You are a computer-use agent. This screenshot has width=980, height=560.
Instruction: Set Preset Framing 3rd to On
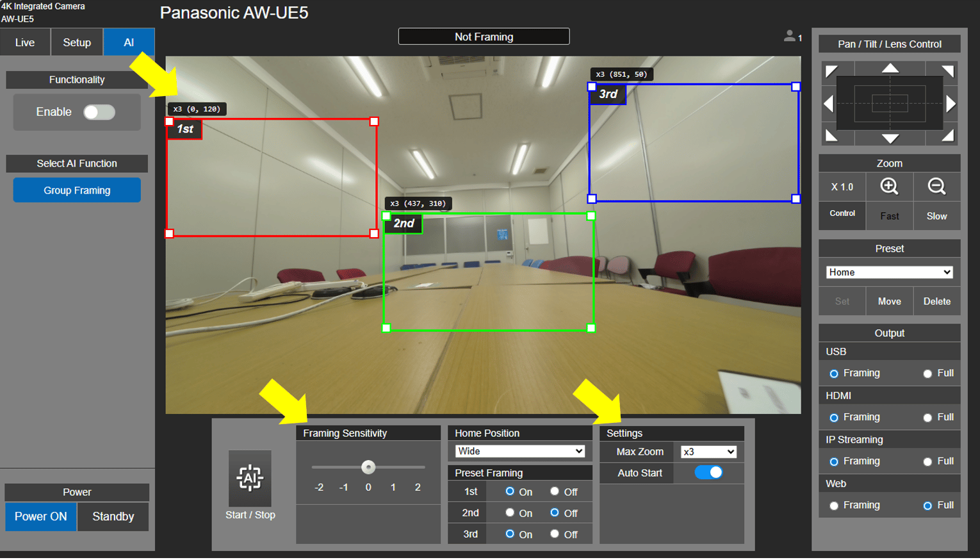point(510,534)
